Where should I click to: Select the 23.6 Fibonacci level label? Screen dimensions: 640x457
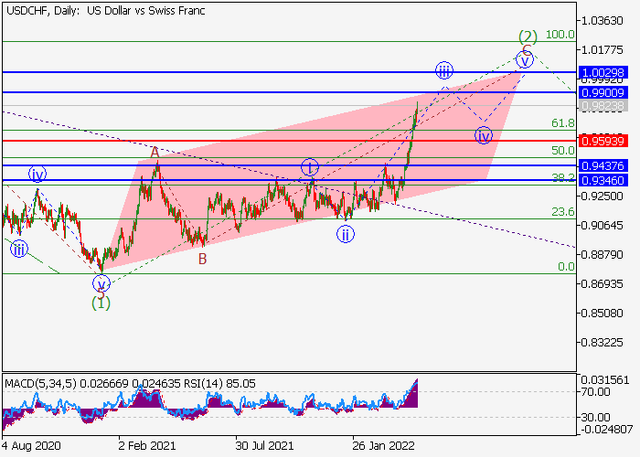562,212
